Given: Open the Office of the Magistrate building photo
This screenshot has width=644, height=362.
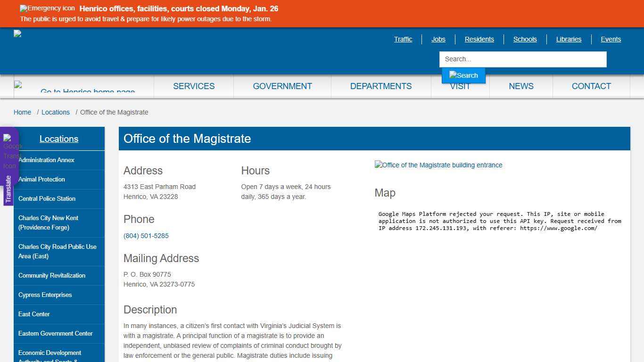Looking at the screenshot, I should [x=438, y=165].
